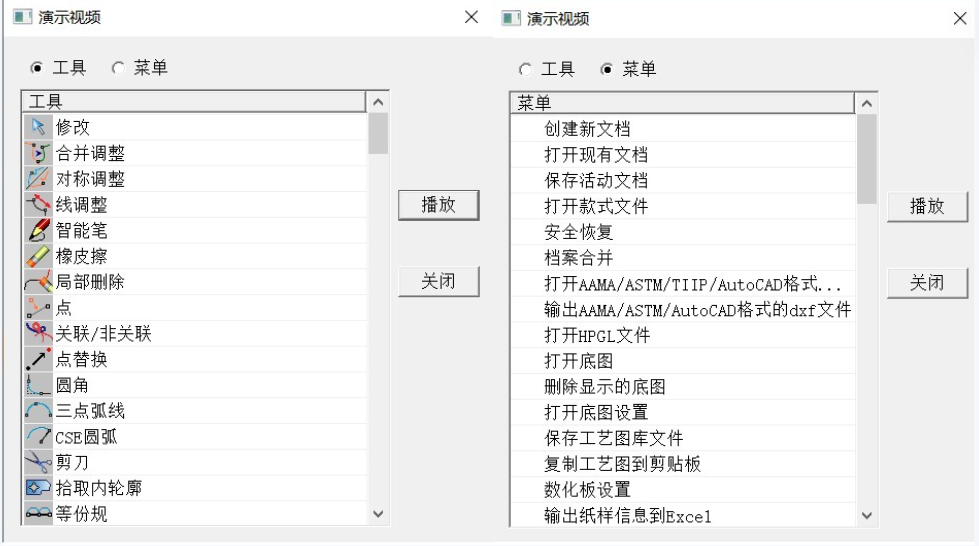
Task: Click 播放 button in right window
Action: (927, 207)
